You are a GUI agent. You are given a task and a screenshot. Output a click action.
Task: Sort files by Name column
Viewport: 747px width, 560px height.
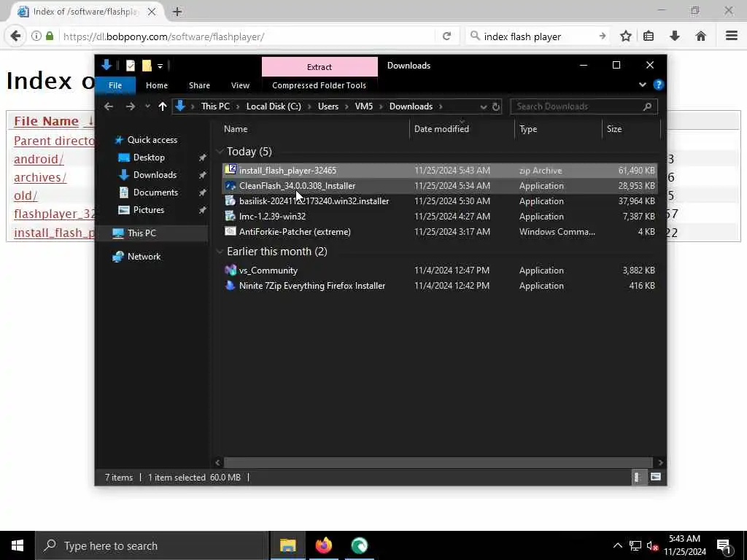[236, 129]
